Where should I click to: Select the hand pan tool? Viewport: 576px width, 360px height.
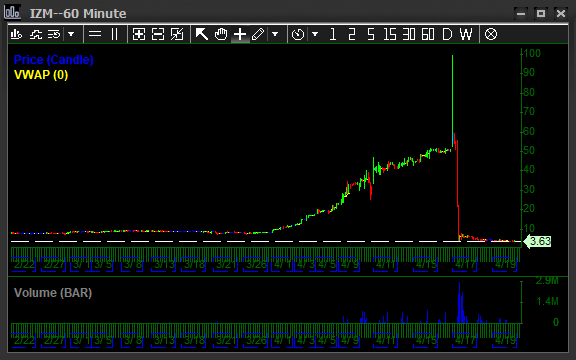221,35
